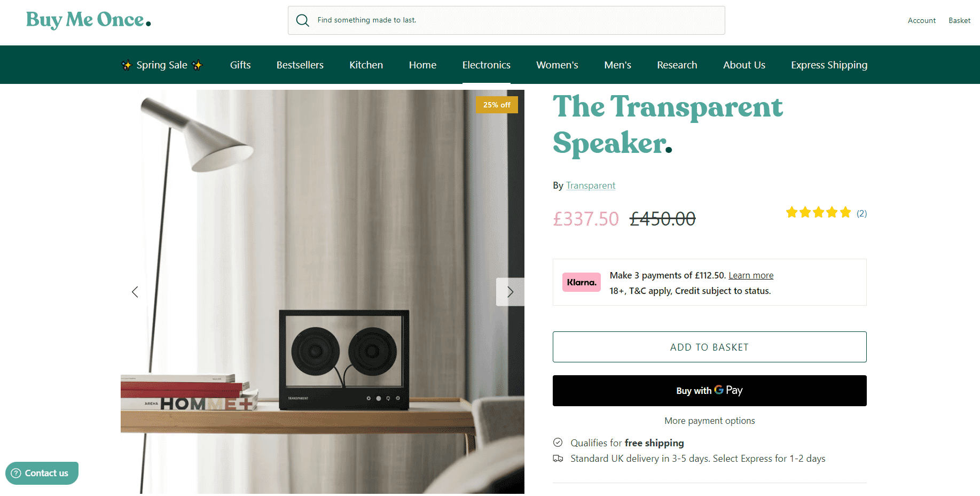Buy with Google Pay
980x496 pixels.
tap(710, 391)
